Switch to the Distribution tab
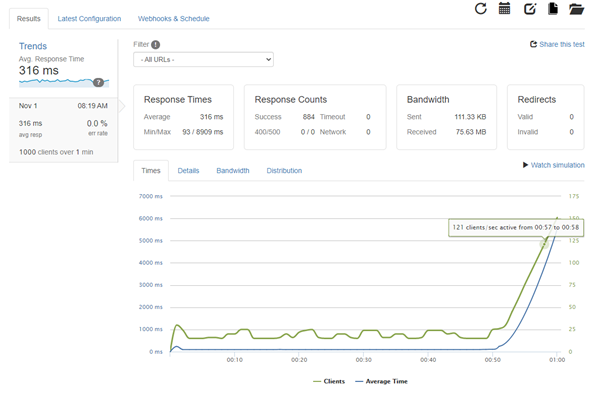The width and height of the screenshot is (600, 398). tap(284, 171)
